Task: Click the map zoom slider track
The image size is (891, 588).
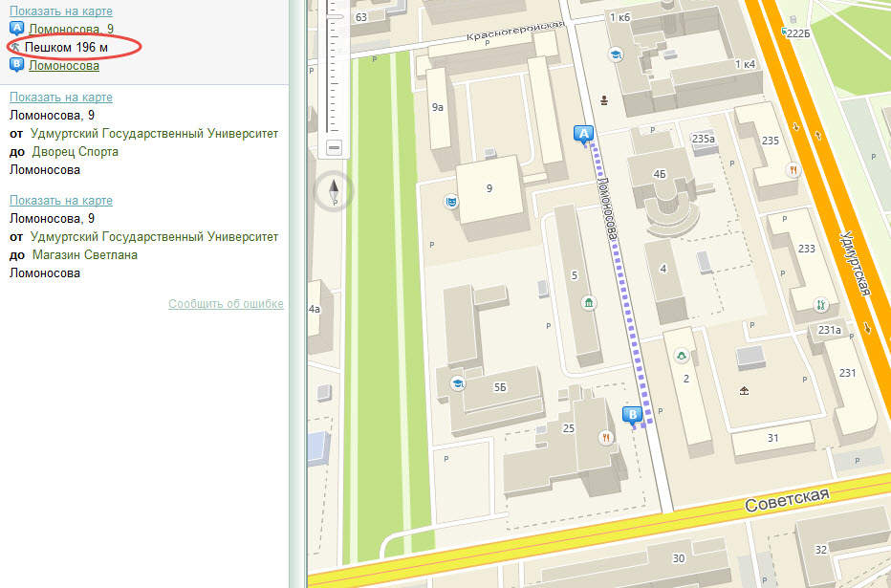Action: pyautogui.click(x=332, y=76)
